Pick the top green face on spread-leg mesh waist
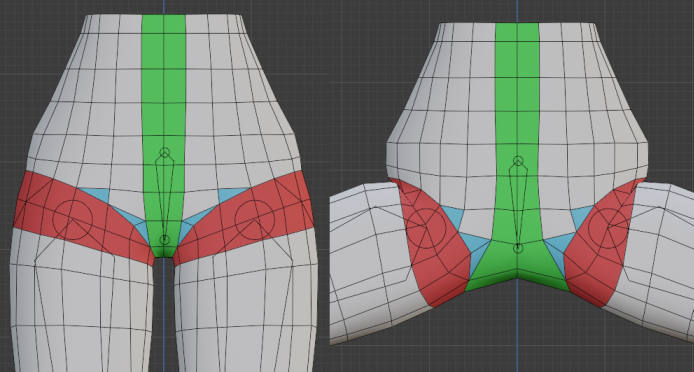Screen dimensions: 694x372 point(517,33)
